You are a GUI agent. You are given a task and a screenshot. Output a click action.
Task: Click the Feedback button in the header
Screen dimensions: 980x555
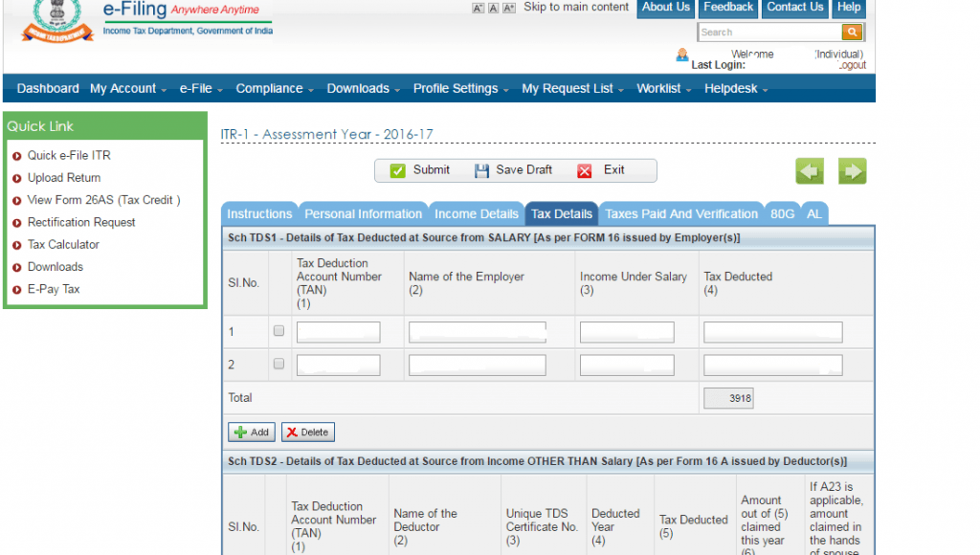727,8
